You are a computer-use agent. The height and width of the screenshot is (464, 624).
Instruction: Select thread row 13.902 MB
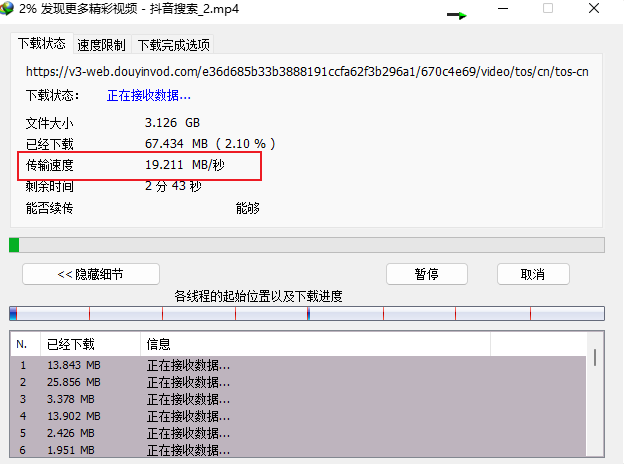pyautogui.click(x=298, y=416)
